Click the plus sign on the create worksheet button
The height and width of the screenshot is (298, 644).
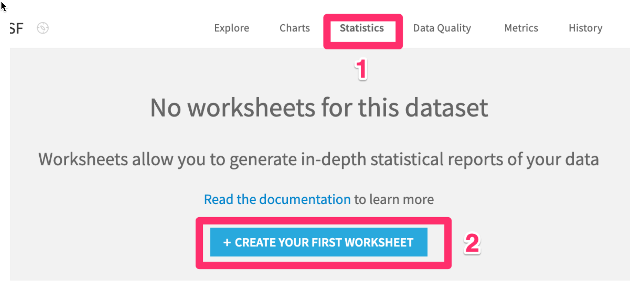pos(227,243)
